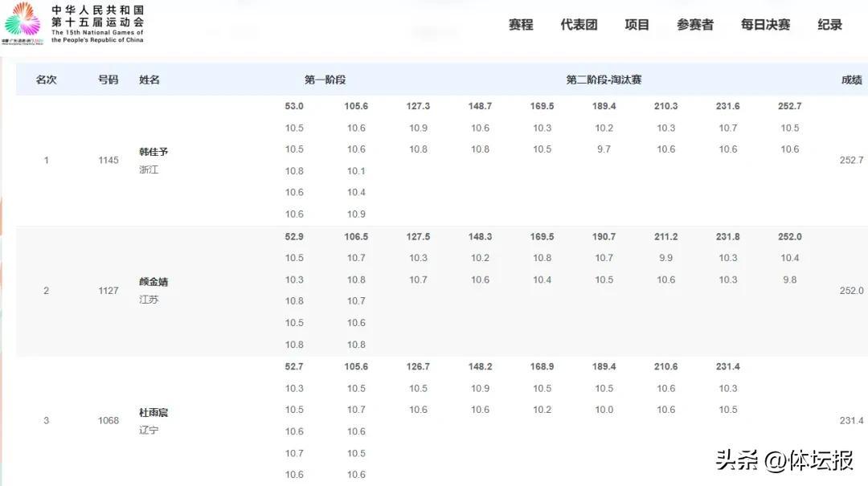The width and height of the screenshot is (868, 486).
Task: Click bib number 1145
Action: click(108, 160)
